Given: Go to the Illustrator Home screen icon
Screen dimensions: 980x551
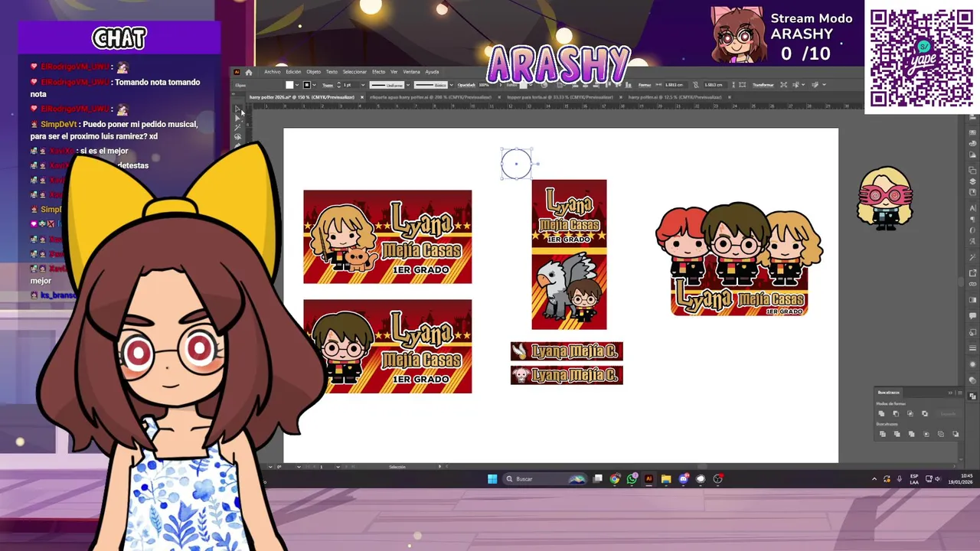Looking at the screenshot, I should (248, 72).
